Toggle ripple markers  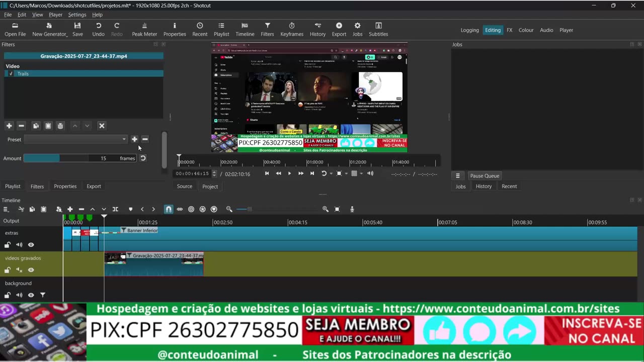coord(214,209)
